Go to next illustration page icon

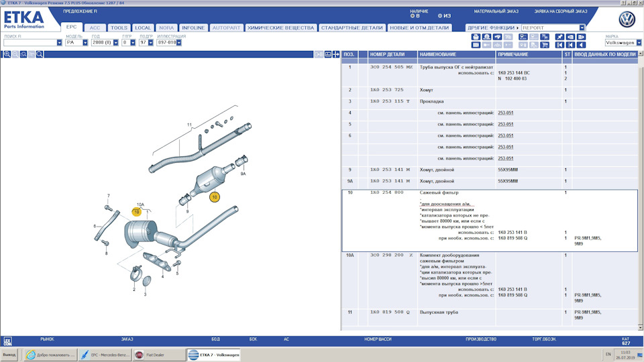(x=581, y=37)
